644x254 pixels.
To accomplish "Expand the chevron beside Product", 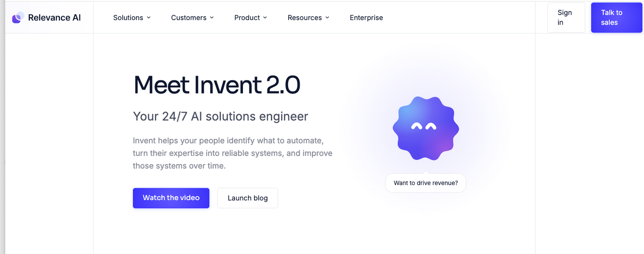I will click(265, 18).
